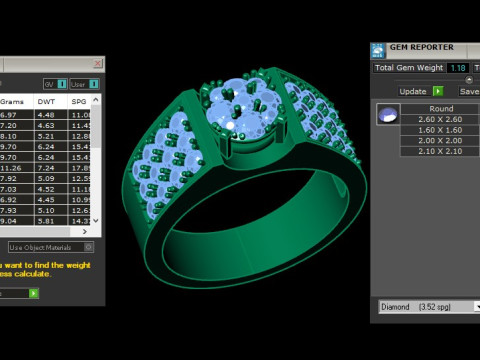This screenshot has height=360, width=480.
Task: Click the green calculate arrow in weight panel
Action: (34, 293)
